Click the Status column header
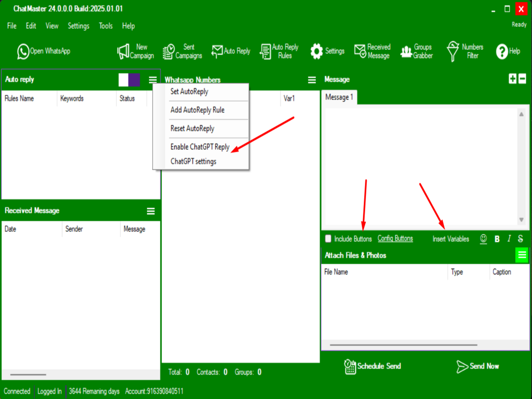The image size is (532, 399). pos(127,99)
